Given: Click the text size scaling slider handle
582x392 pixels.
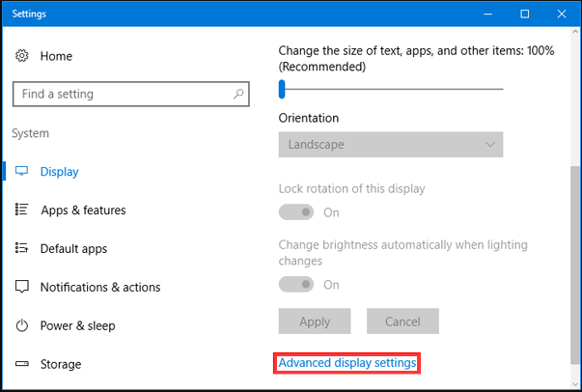Looking at the screenshot, I should tap(282, 89).
